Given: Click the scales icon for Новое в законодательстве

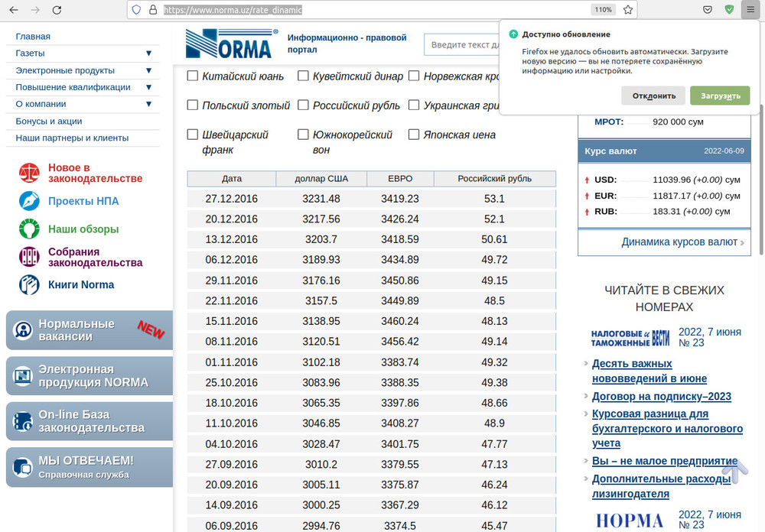Looking at the screenshot, I should (29, 174).
